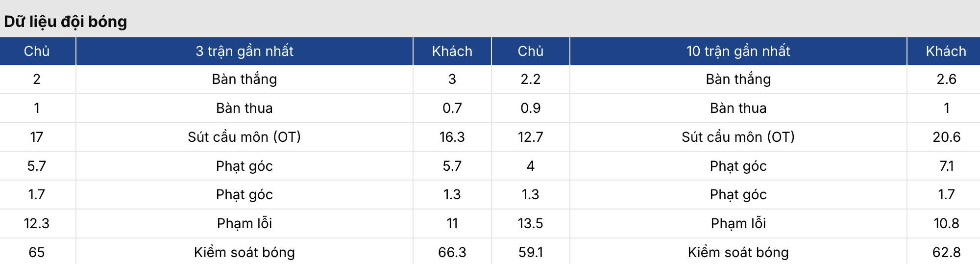The height and width of the screenshot is (264, 980).
Task: Select the '3 trận gần nhất' column header
Action: coord(244,51)
